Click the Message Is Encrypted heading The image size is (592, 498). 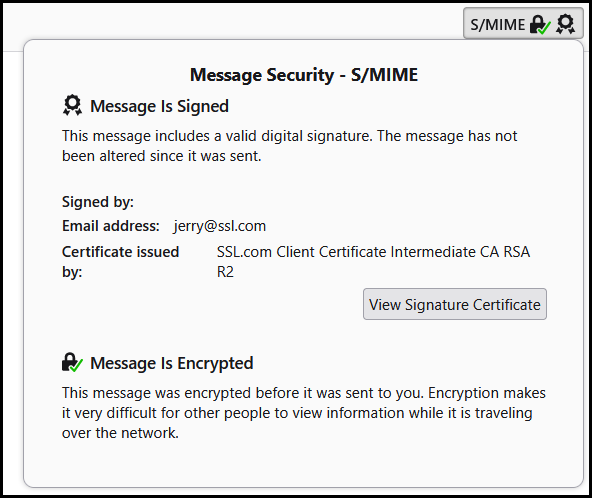click(172, 363)
